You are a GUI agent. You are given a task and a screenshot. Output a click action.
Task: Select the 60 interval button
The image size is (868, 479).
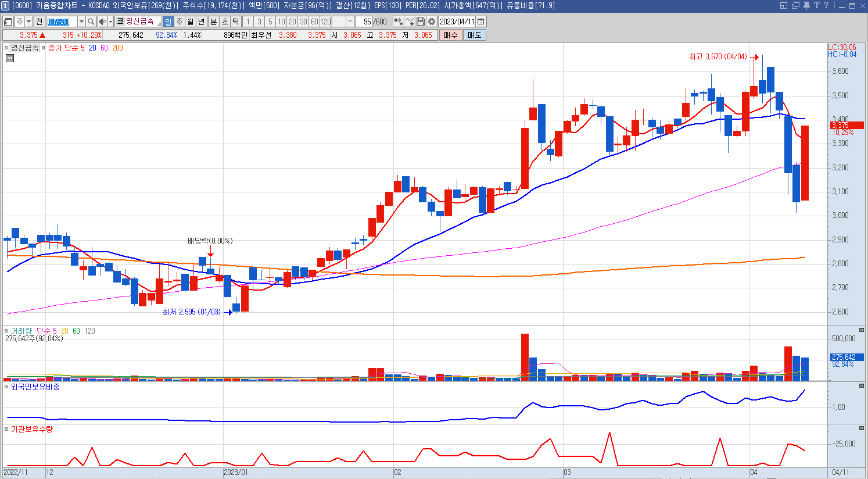[314, 22]
